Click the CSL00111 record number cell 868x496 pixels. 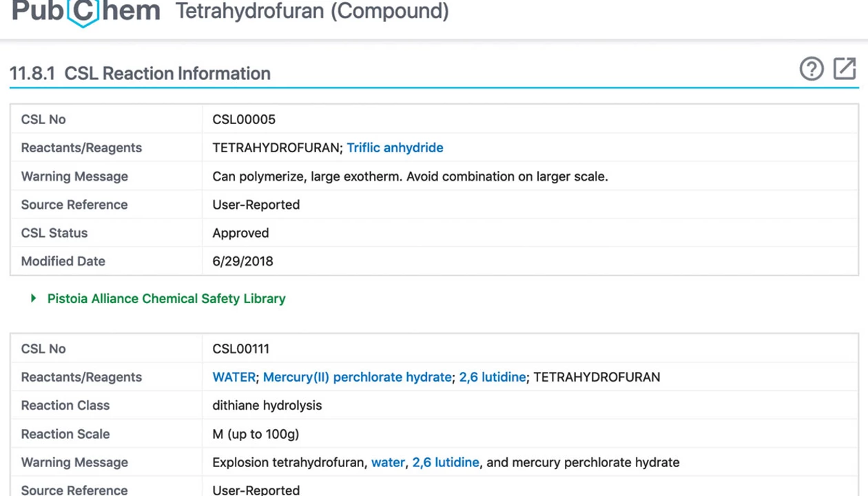240,349
